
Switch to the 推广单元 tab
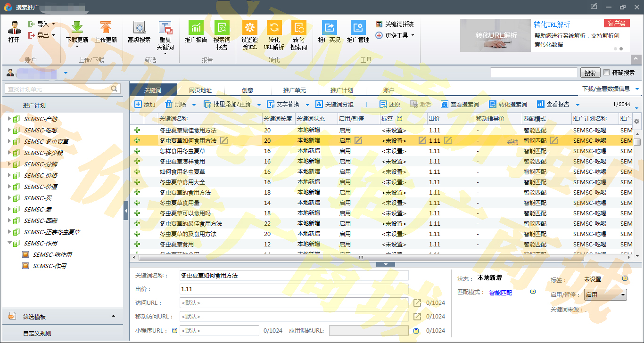pos(295,90)
